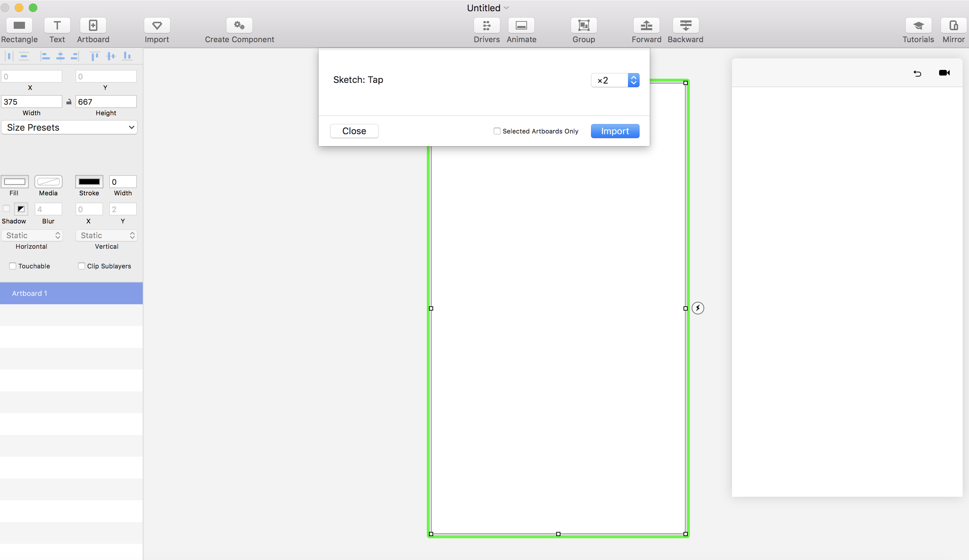Open the Mirror option

[954, 25]
